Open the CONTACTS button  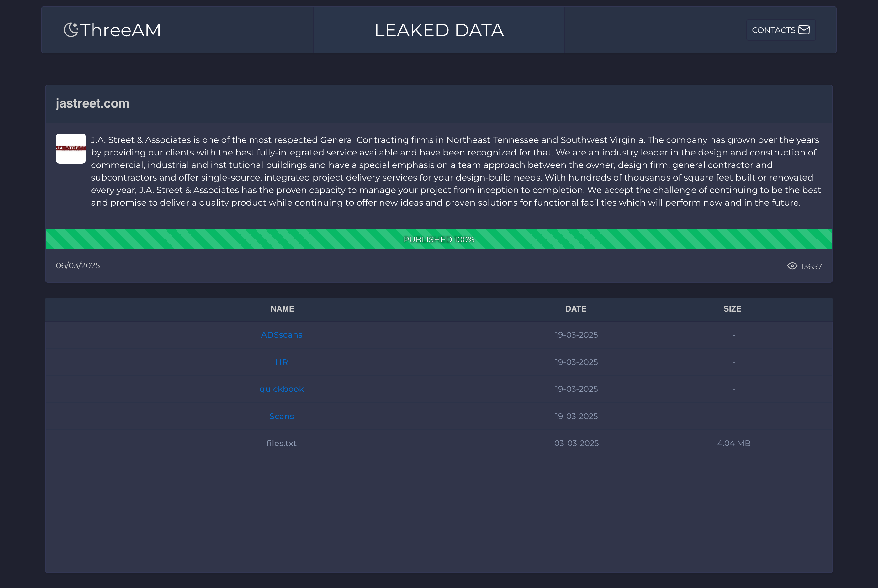click(780, 30)
